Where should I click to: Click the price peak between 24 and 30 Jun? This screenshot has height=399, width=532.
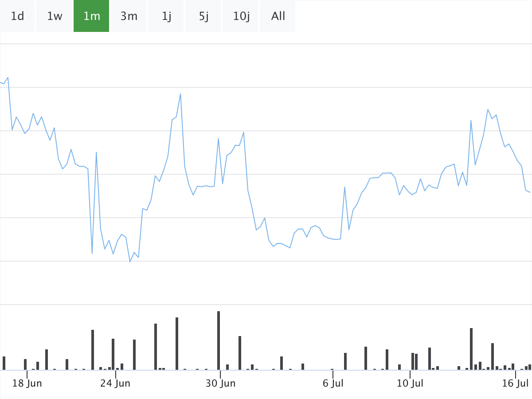click(x=180, y=94)
